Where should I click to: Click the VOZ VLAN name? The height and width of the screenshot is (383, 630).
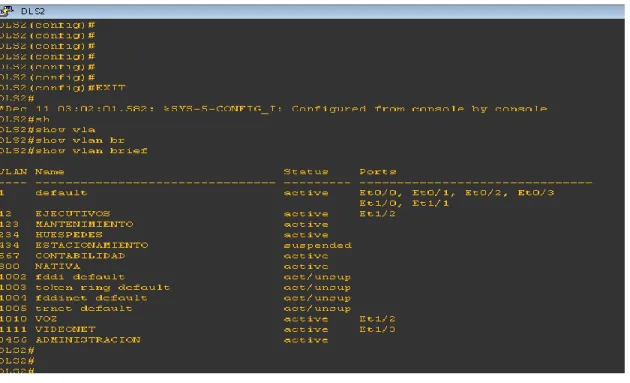point(46,318)
